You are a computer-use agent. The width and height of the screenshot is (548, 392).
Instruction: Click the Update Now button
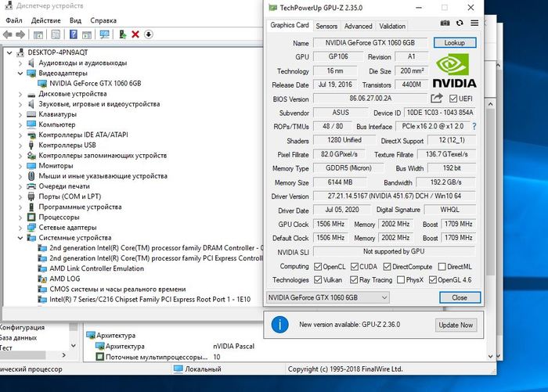click(455, 325)
